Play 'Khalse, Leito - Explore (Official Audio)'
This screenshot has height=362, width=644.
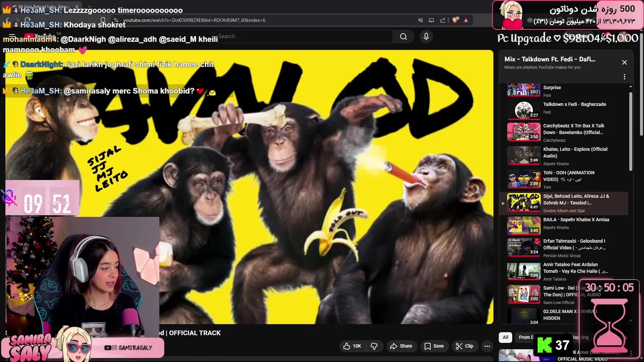(x=576, y=152)
